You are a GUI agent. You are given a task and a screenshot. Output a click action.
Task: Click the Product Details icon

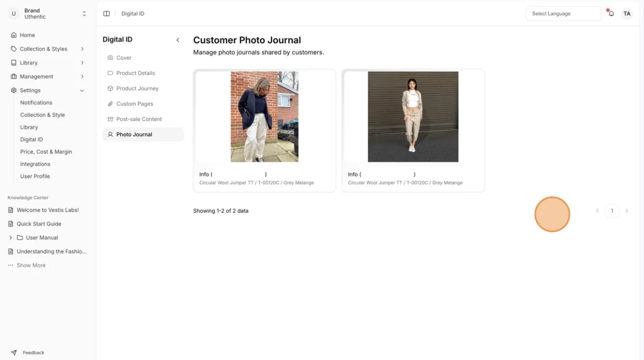click(x=110, y=73)
